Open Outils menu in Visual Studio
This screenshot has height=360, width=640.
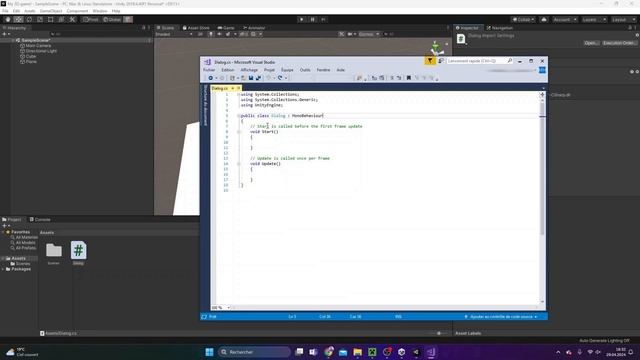(305, 70)
